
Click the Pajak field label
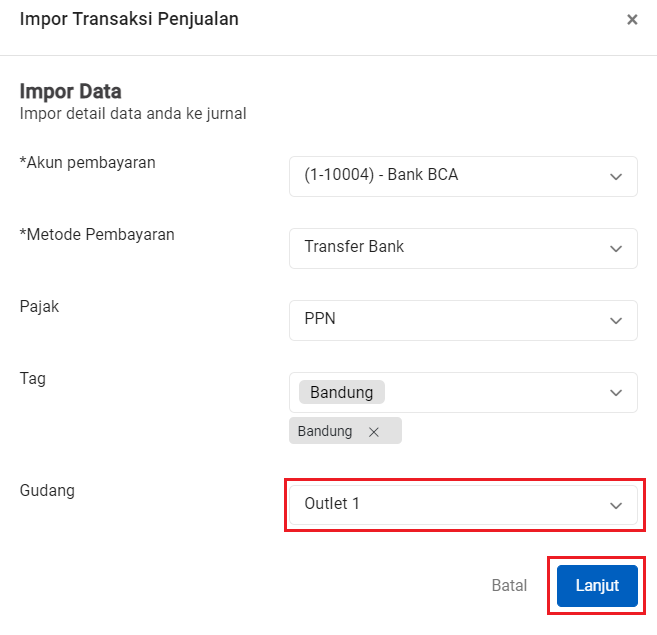40,306
